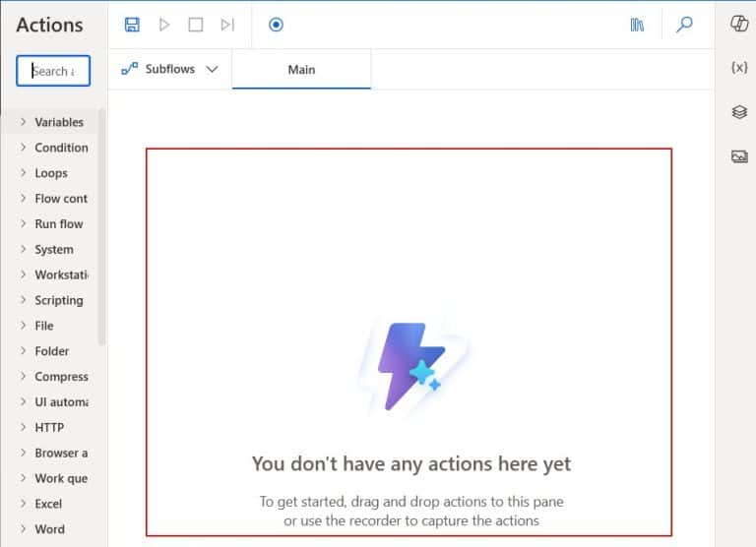Expand the System action group chevron
Viewport: 756px width, 547px height.
coord(23,249)
